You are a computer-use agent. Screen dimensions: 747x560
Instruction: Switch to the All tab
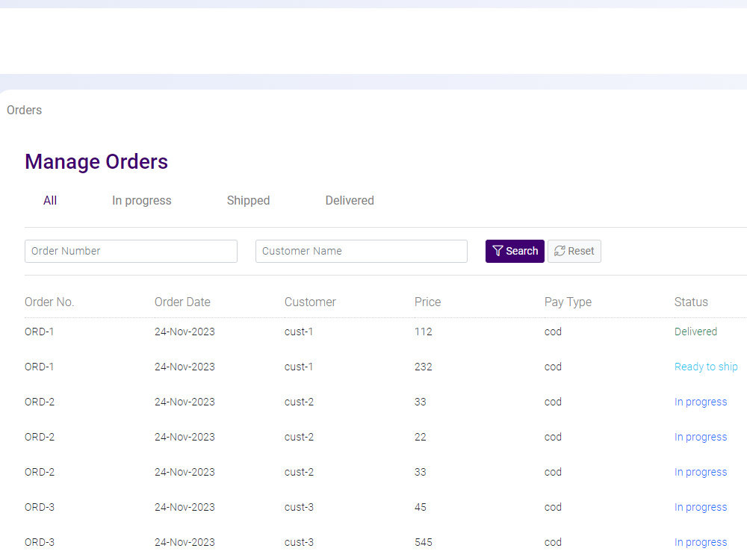click(x=50, y=200)
